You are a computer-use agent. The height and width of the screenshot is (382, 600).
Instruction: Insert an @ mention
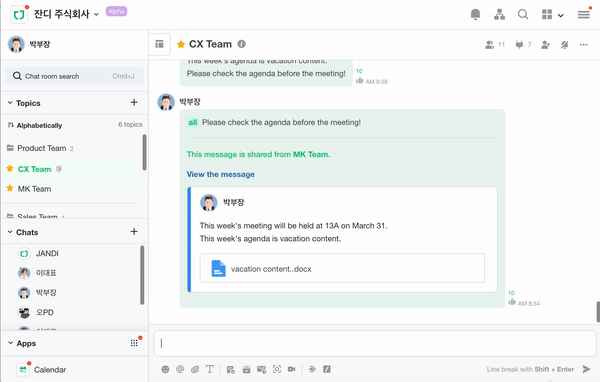180,369
